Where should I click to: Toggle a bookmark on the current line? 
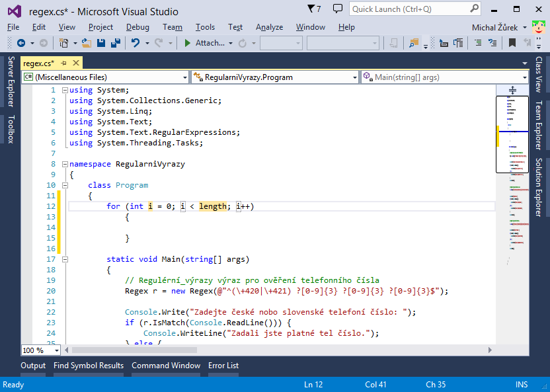pos(512,44)
